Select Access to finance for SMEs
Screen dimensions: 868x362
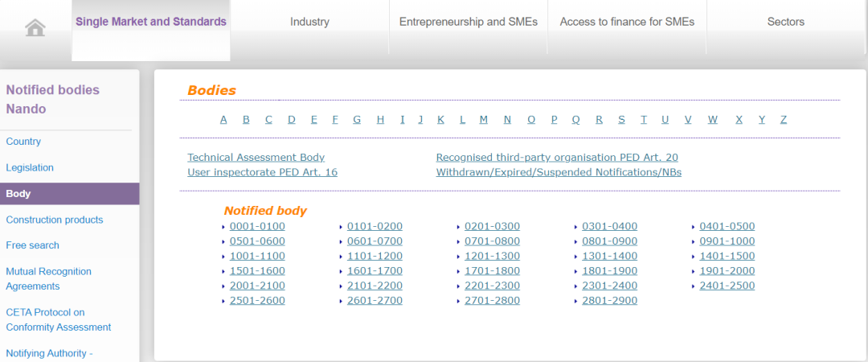(627, 22)
